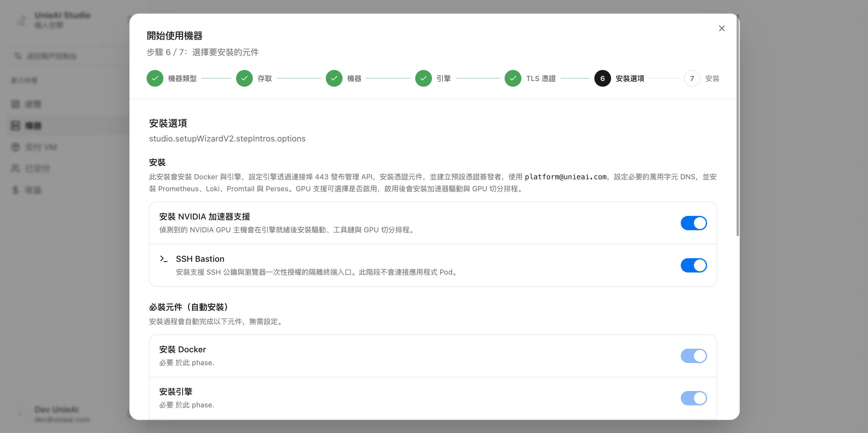The height and width of the screenshot is (433, 868).
Task: Go to the 機器類型 step label
Action: pyautogui.click(x=182, y=78)
